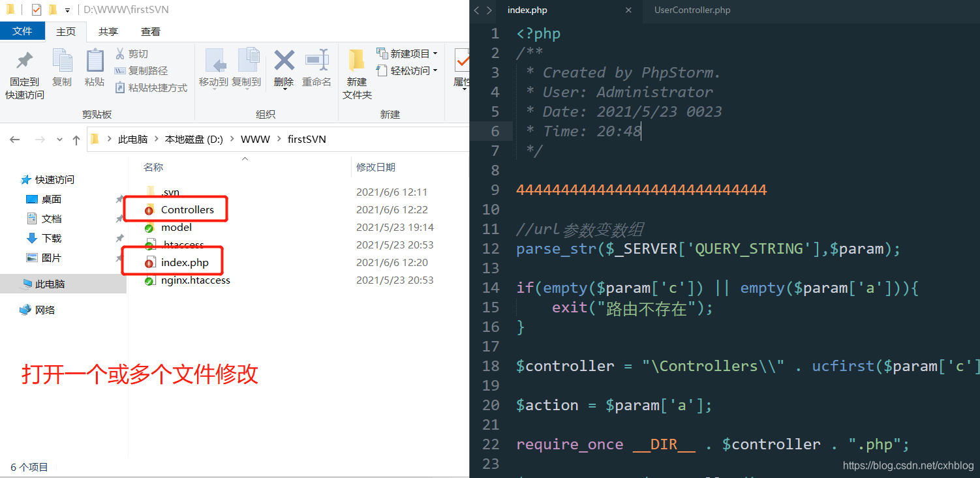Click require_once code line in editor

pyautogui.click(x=712, y=445)
